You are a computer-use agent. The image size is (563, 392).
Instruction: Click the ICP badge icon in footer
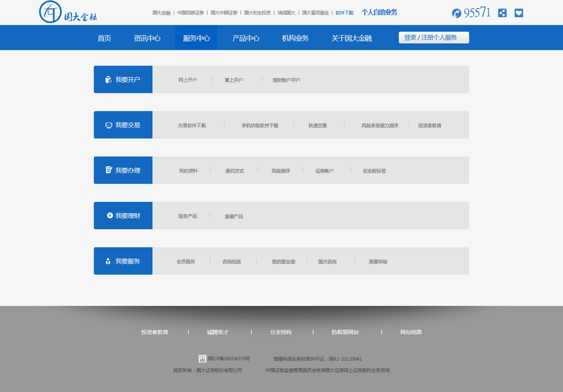tap(202, 359)
